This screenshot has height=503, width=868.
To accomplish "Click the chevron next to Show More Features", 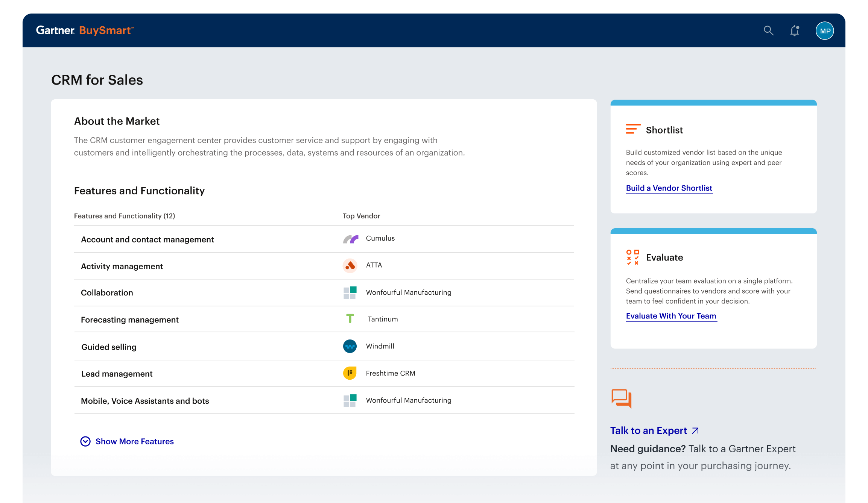I will click(x=85, y=441).
